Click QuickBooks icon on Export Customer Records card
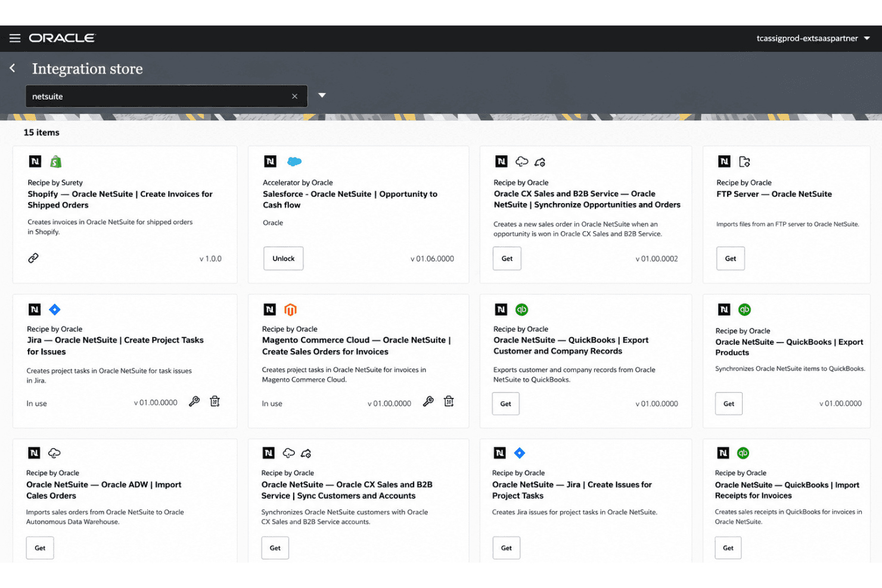 pyautogui.click(x=522, y=310)
